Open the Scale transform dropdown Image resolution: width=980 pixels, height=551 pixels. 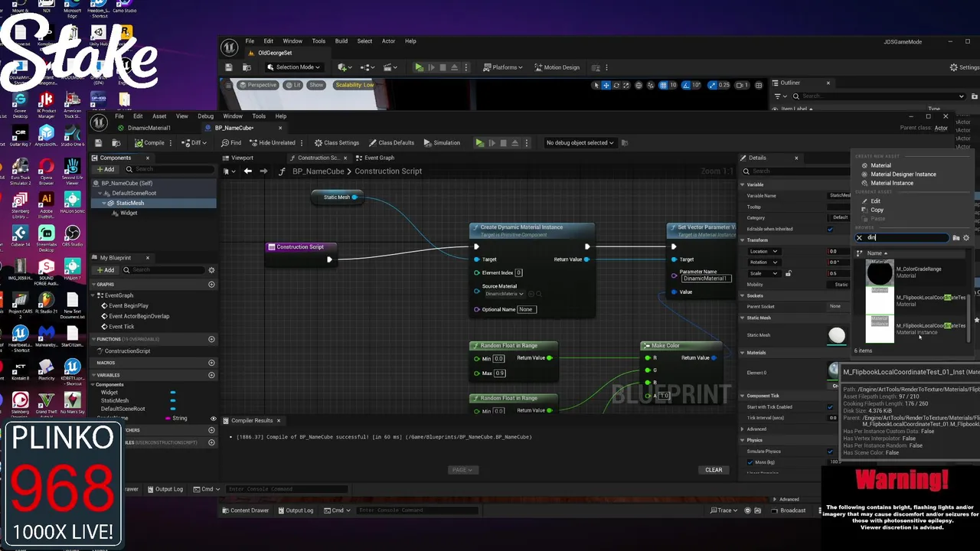tap(763, 273)
